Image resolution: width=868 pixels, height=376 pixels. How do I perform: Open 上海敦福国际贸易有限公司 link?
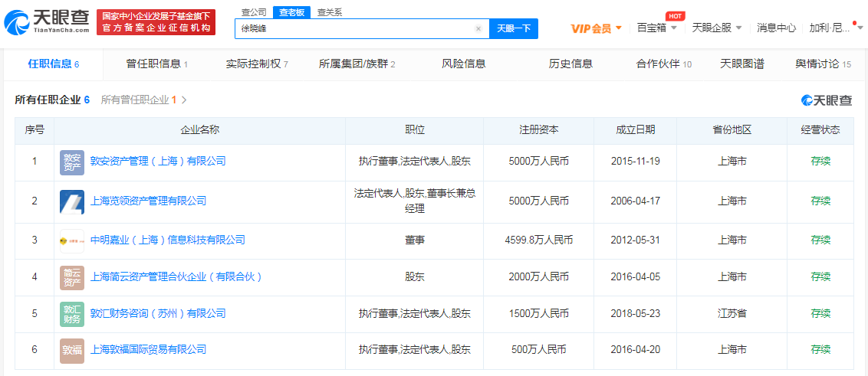(148, 350)
